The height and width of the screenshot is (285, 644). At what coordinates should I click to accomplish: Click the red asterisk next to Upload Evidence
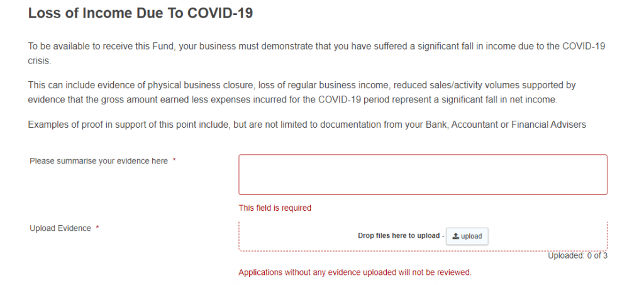click(97, 228)
